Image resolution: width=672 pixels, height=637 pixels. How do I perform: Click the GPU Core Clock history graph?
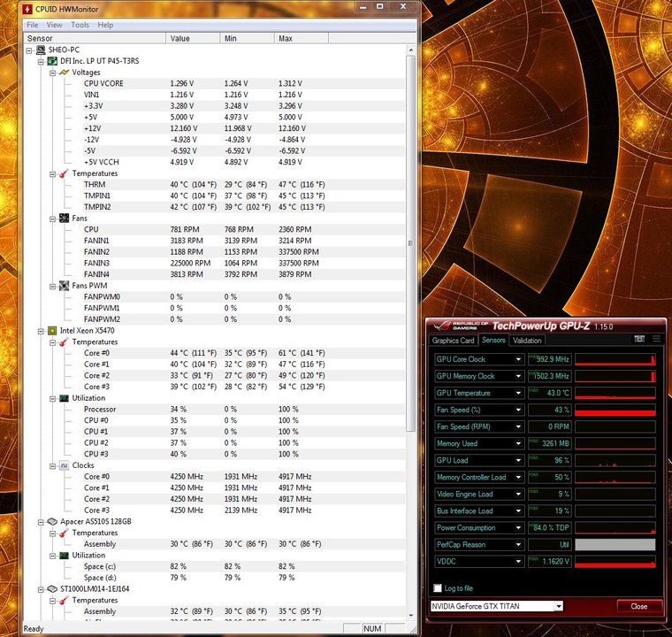pos(615,359)
